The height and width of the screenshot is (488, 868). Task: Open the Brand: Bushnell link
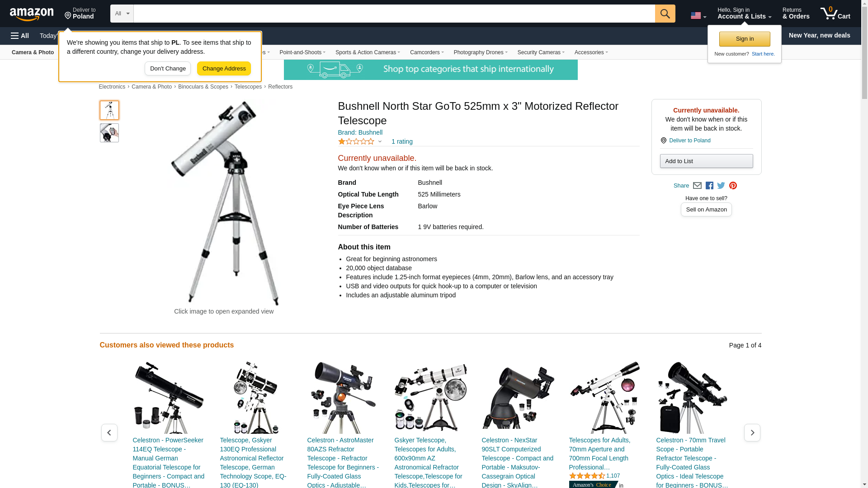360,132
